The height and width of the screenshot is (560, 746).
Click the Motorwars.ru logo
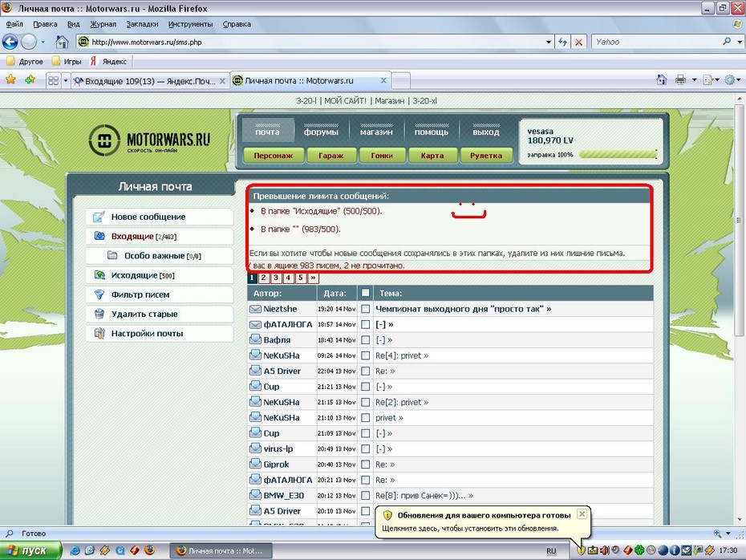pos(150,140)
